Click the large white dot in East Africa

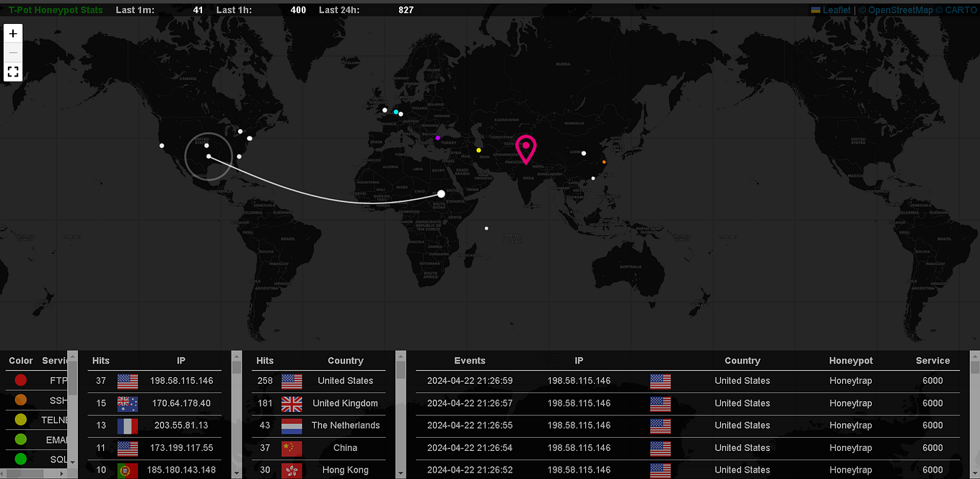441,193
